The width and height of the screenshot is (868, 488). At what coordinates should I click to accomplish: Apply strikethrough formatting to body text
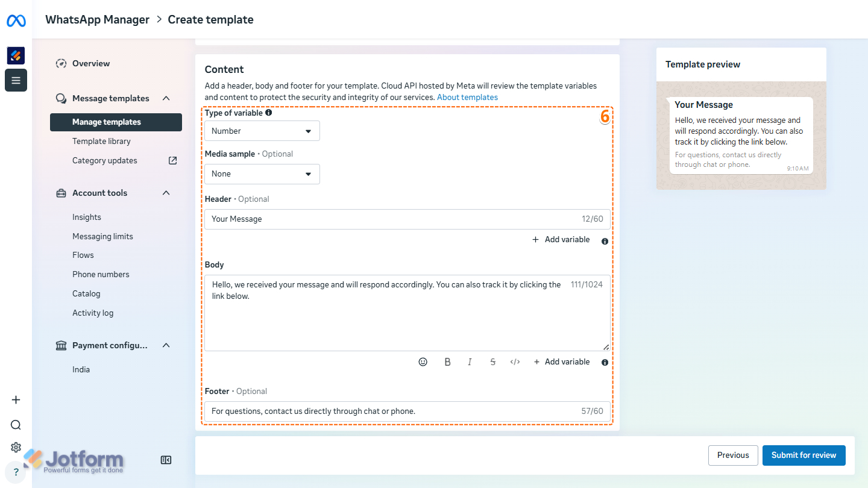(493, 362)
